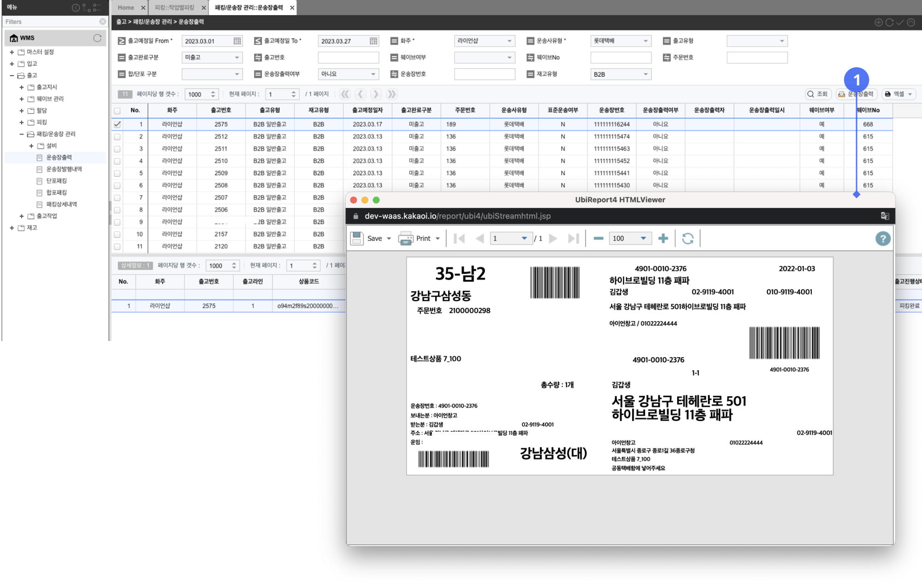This screenshot has height=588, width=922.
Task: Click the zoom in plus icon
Action: tap(663, 238)
